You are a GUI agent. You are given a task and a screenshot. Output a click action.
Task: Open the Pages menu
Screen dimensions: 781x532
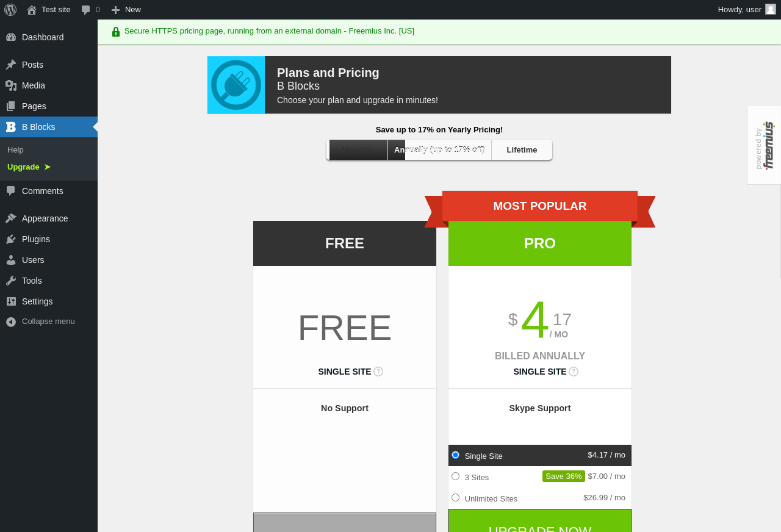click(x=49, y=106)
